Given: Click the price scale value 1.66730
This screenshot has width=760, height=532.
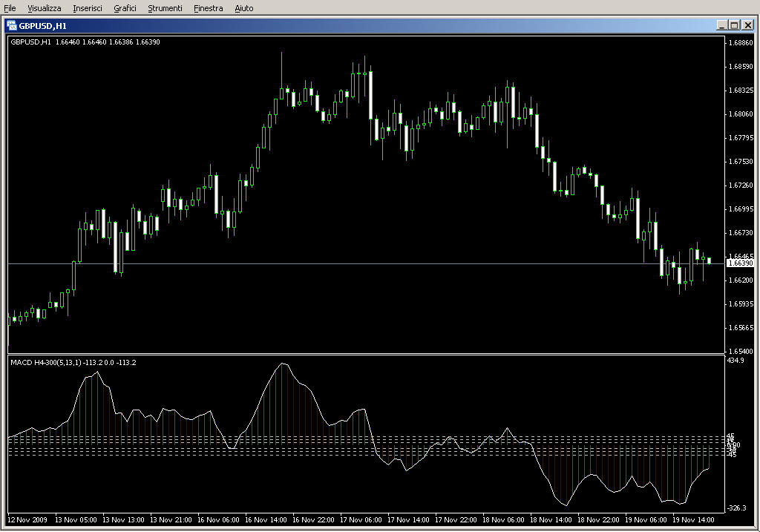Looking at the screenshot, I should tap(741, 232).
